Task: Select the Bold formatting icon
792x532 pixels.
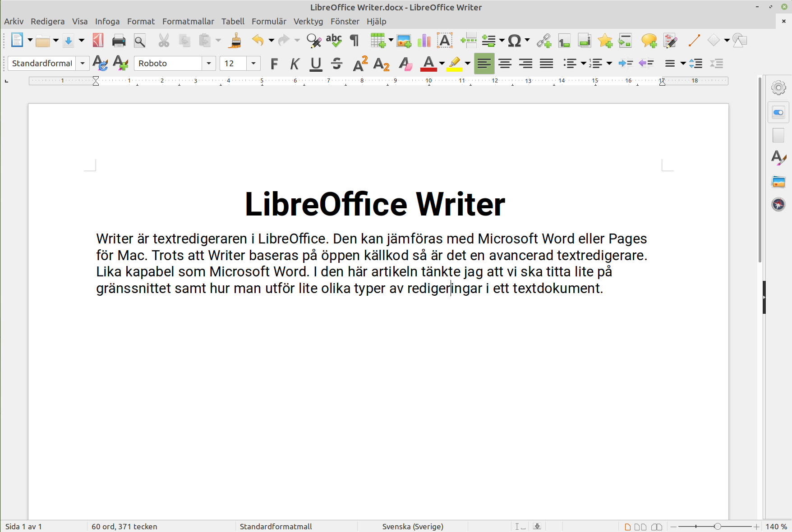Action: (x=274, y=63)
